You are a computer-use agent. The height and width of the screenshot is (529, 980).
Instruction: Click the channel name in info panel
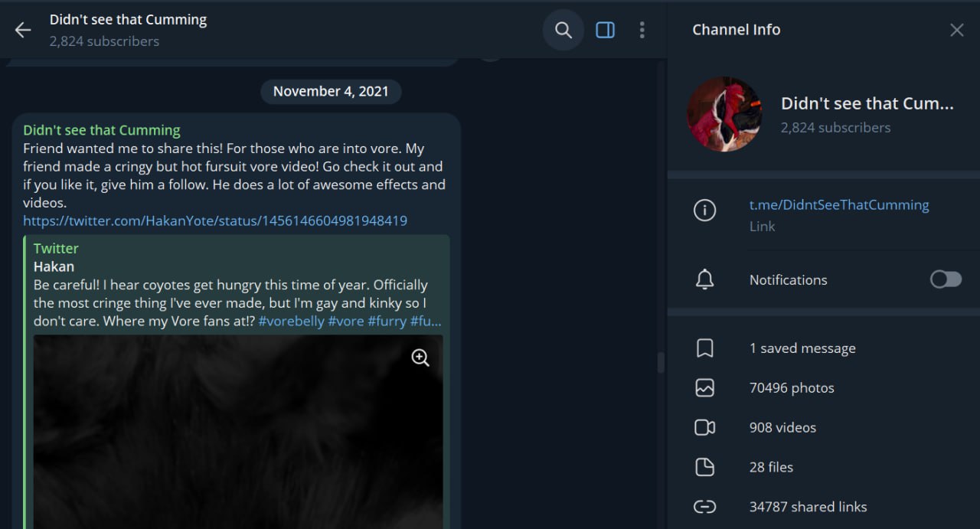coord(867,103)
